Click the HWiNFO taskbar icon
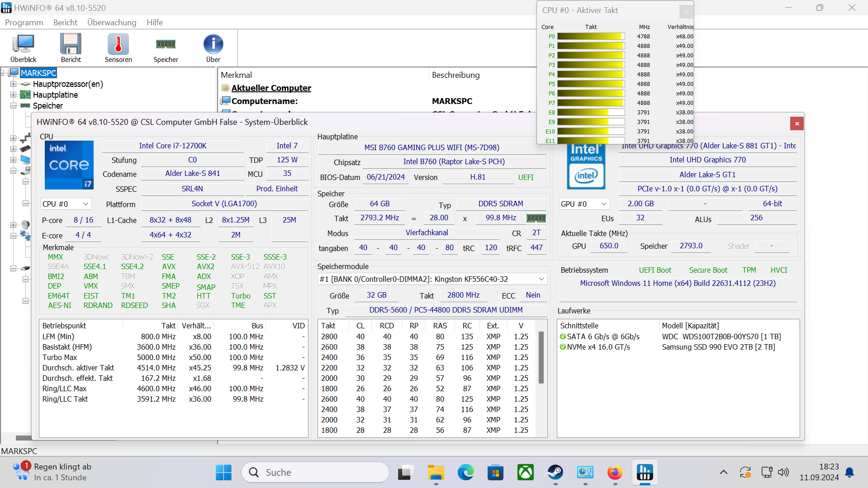The height and width of the screenshot is (488, 868). click(645, 473)
